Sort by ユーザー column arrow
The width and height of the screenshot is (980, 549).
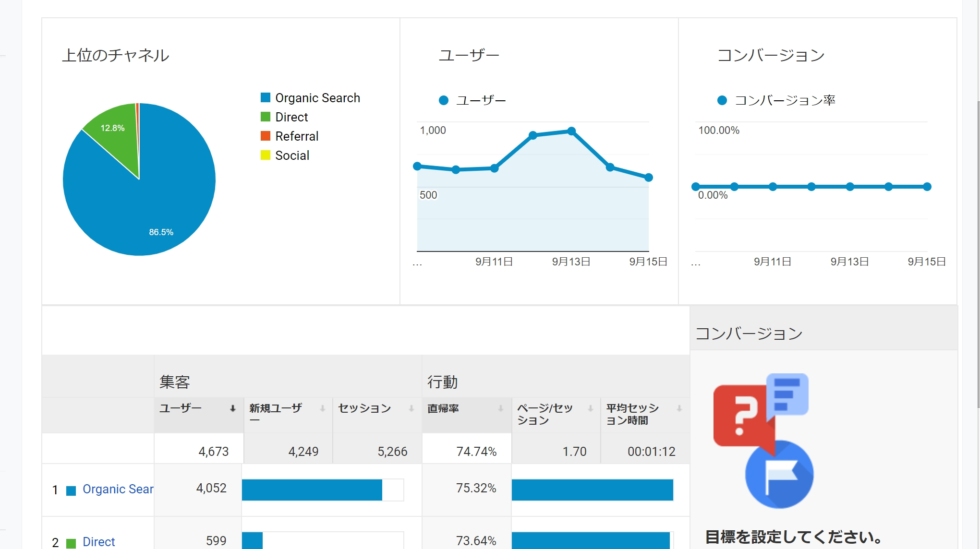(233, 408)
